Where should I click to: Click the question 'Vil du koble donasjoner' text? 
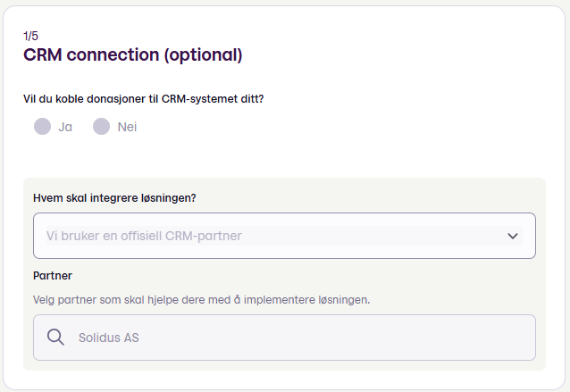89,99
